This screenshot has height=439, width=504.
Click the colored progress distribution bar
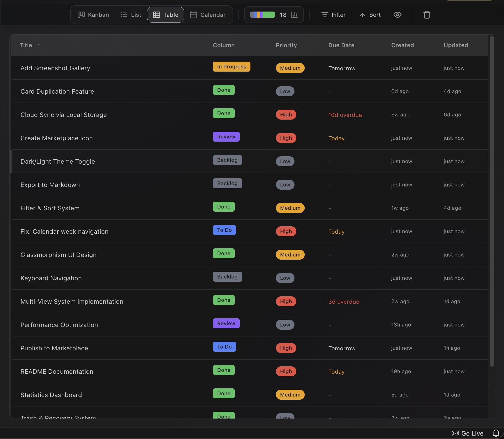coord(262,15)
